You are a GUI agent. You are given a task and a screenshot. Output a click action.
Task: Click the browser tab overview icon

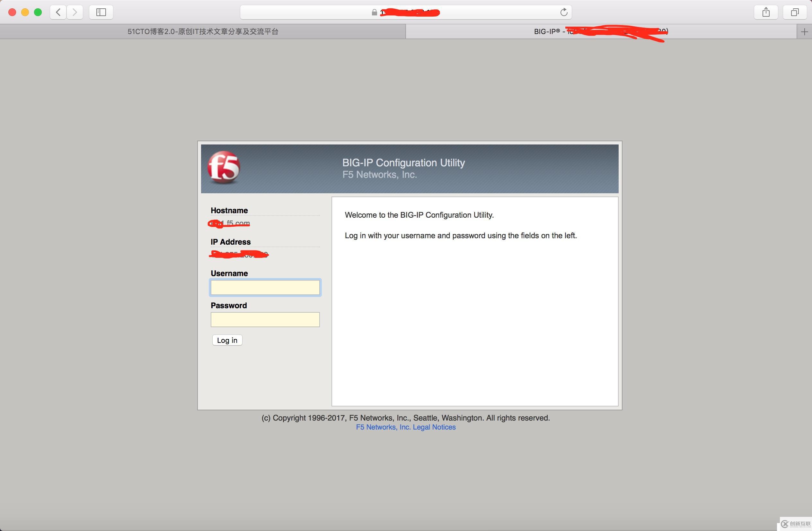(794, 12)
